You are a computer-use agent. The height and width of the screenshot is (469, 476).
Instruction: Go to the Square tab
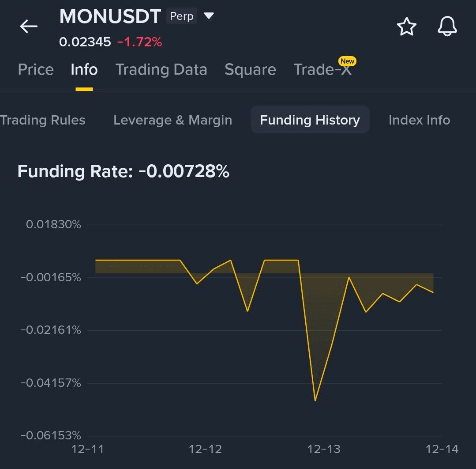250,70
